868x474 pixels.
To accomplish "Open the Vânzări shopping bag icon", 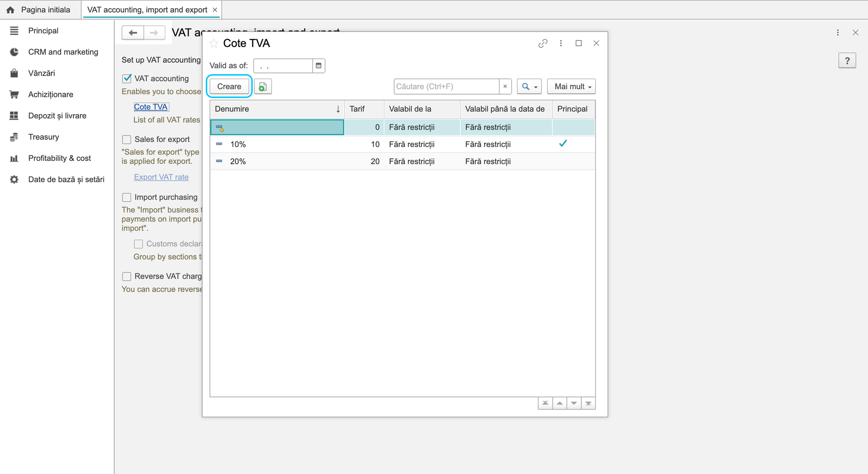I will coord(14,73).
